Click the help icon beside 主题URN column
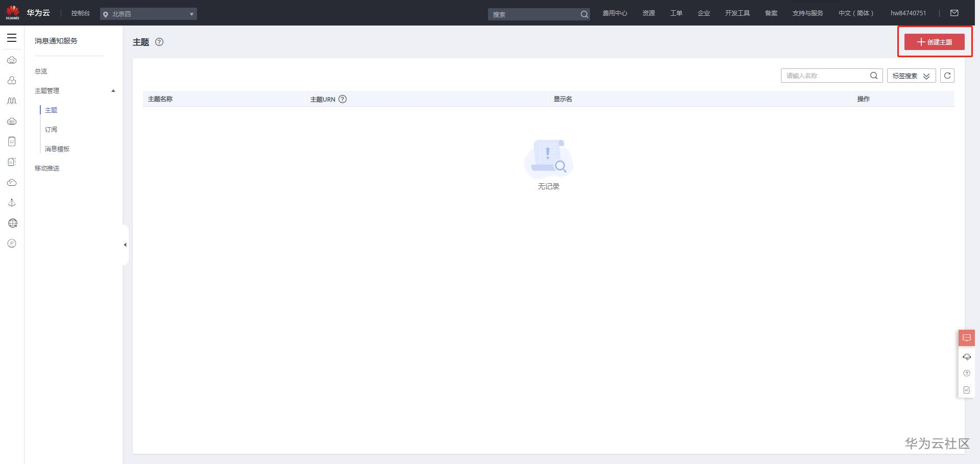980x464 pixels. pos(342,99)
